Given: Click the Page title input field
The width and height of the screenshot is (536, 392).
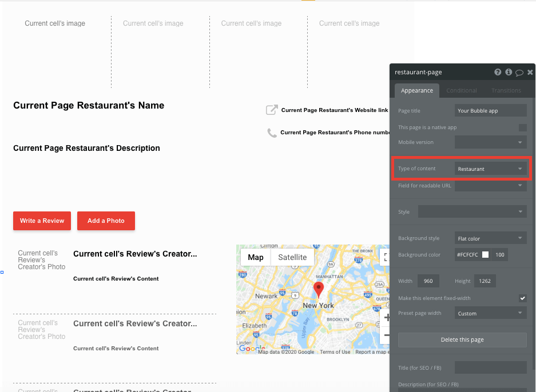Looking at the screenshot, I should [x=490, y=110].
